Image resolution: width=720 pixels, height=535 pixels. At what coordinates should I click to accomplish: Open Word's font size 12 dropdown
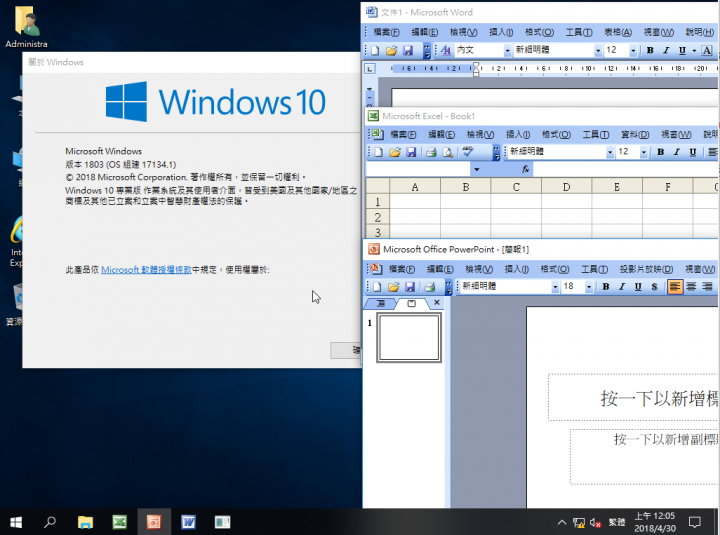[x=633, y=51]
